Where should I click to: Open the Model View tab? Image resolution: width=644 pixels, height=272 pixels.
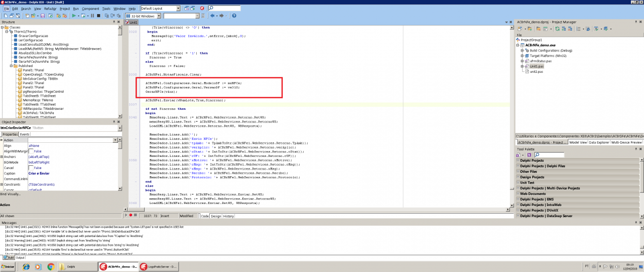[577, 142]
